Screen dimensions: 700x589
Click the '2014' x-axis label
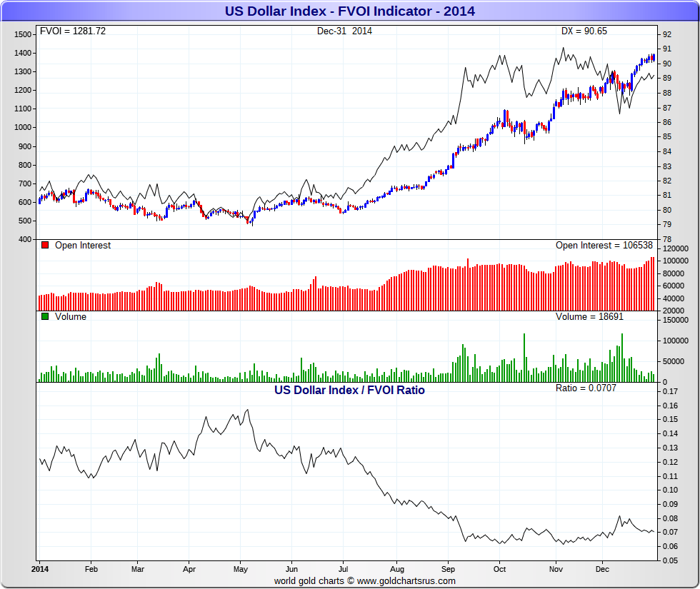[x=40, y=569]
